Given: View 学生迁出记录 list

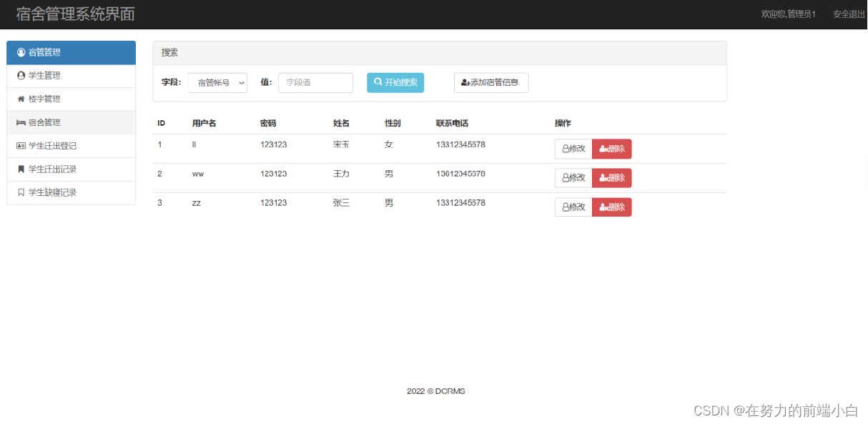Looking at the screenshot, I should coord(71,169).
